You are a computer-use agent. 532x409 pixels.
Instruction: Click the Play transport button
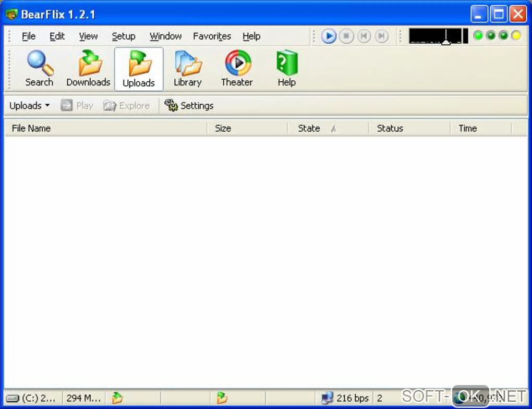(329, 36)
